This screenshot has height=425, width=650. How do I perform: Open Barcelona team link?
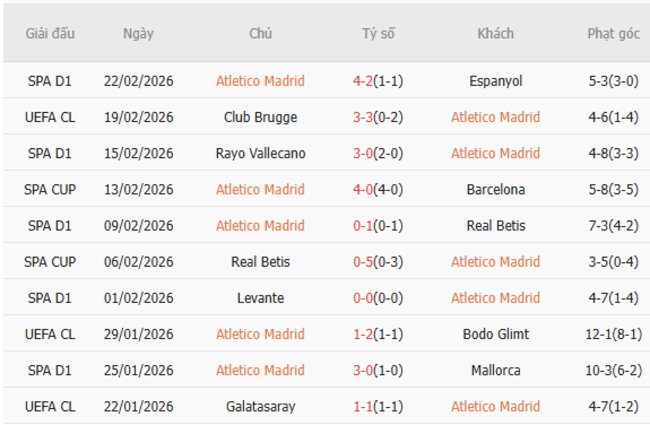click(495, 189)
